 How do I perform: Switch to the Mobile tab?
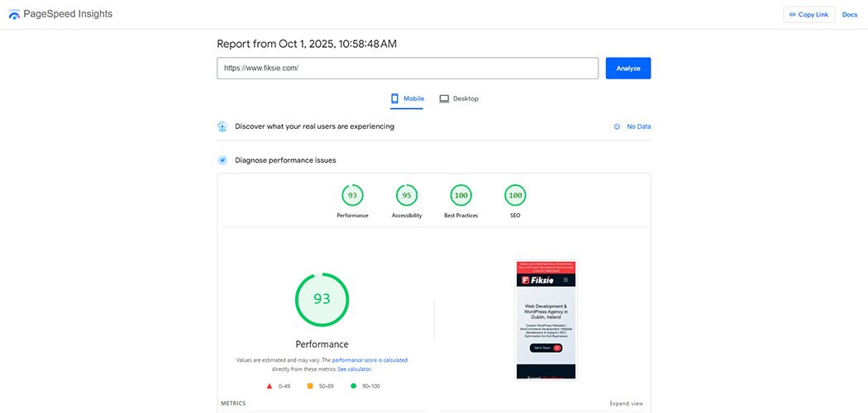(413, 99)
